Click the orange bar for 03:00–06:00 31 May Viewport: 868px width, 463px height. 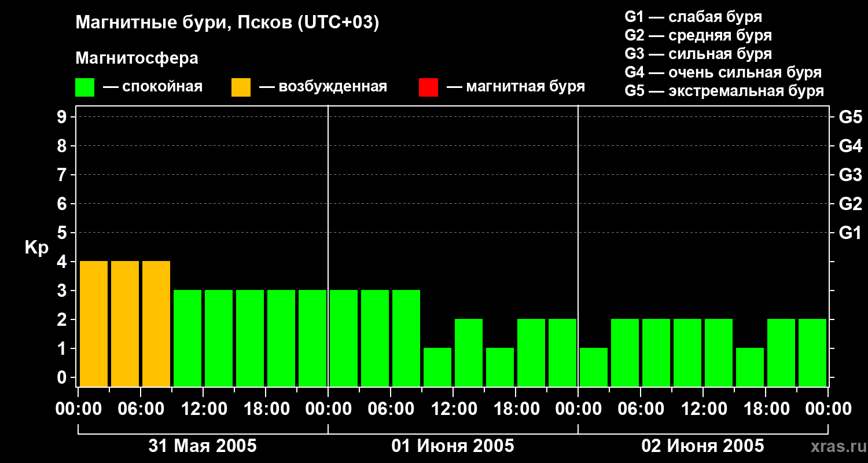[125, 324]
